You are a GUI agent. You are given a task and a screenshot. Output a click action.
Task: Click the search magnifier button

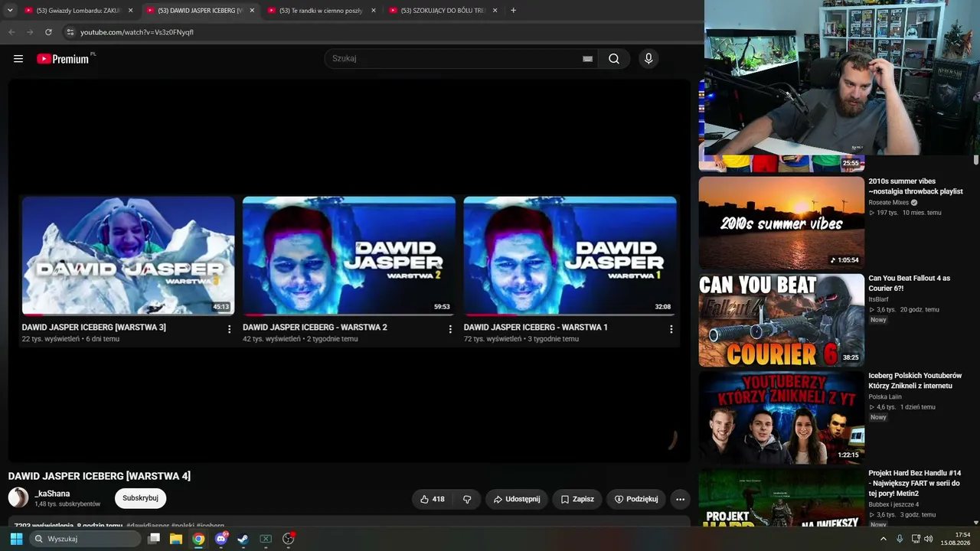point(614,59)
